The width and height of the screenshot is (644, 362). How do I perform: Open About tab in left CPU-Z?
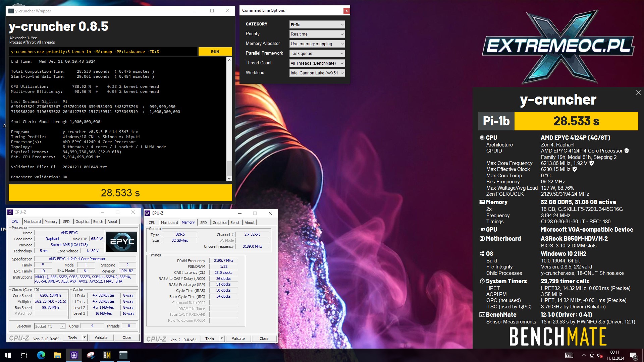[112, 222]
